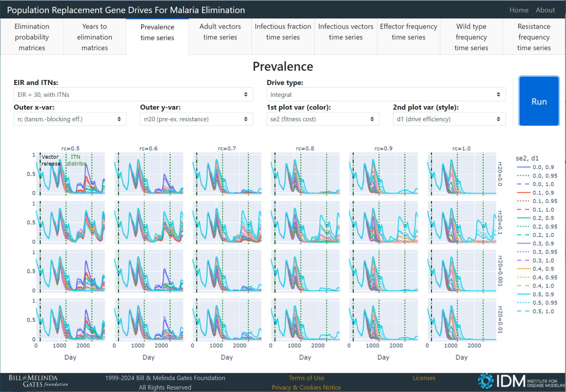Open the Terms of Use link

click(x=306, y=378)
